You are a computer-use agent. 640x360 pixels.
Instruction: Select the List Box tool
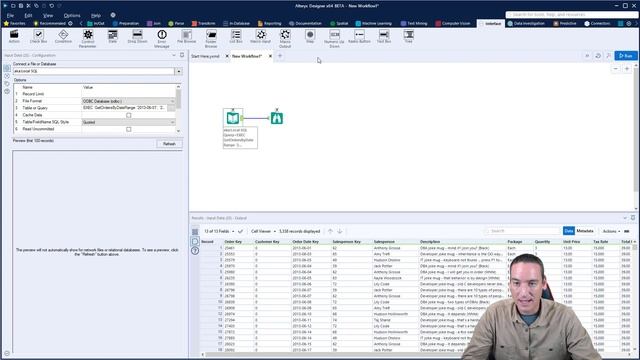[x=236, y=37]
